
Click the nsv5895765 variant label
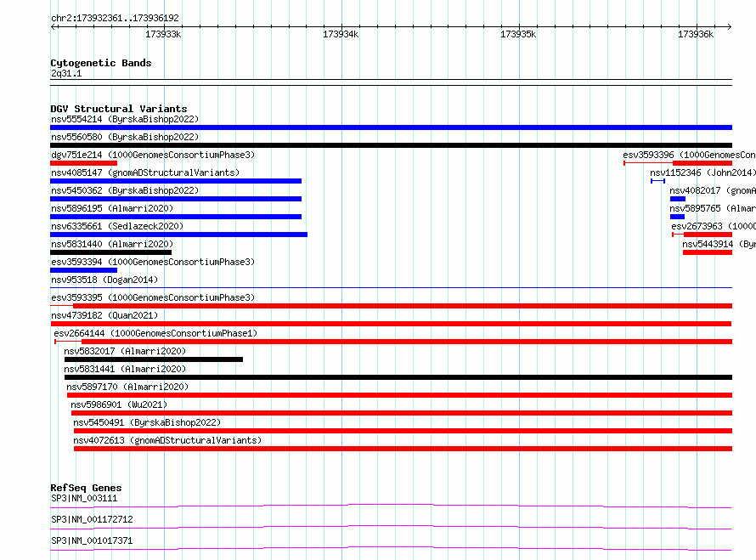713,208
